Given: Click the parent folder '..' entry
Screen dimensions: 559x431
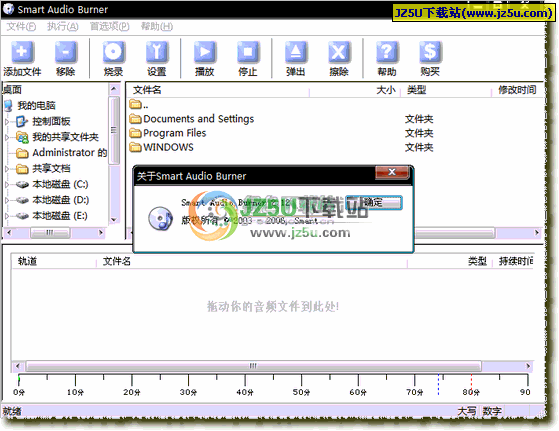Looking at the screenshot, I should click(x=139, y=105).
